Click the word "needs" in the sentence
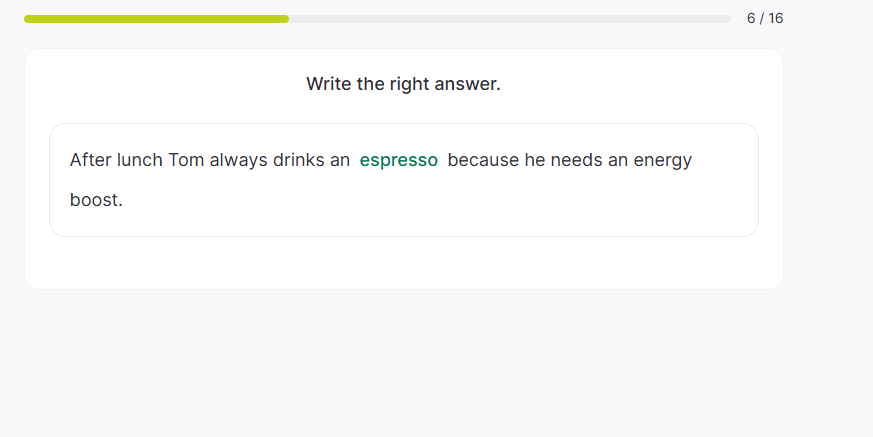The height and width of the screenshot is (437, 873). click(576, 160)
